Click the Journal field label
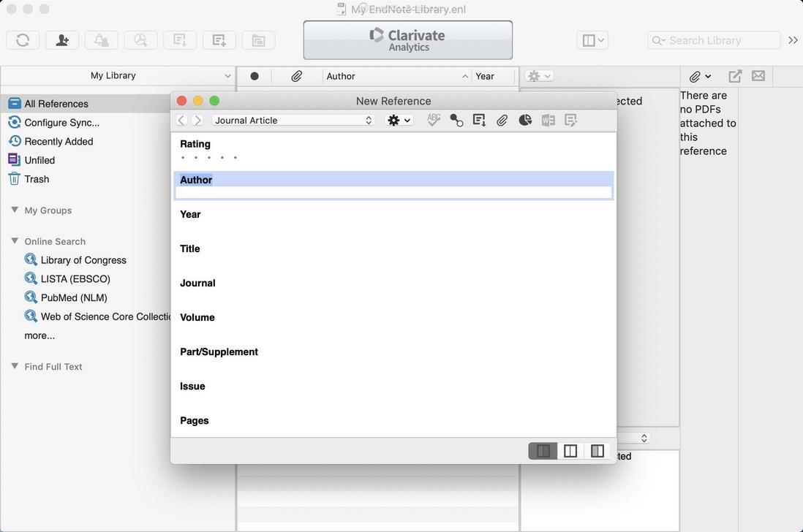803x532 pixels. tap(197, 283)
